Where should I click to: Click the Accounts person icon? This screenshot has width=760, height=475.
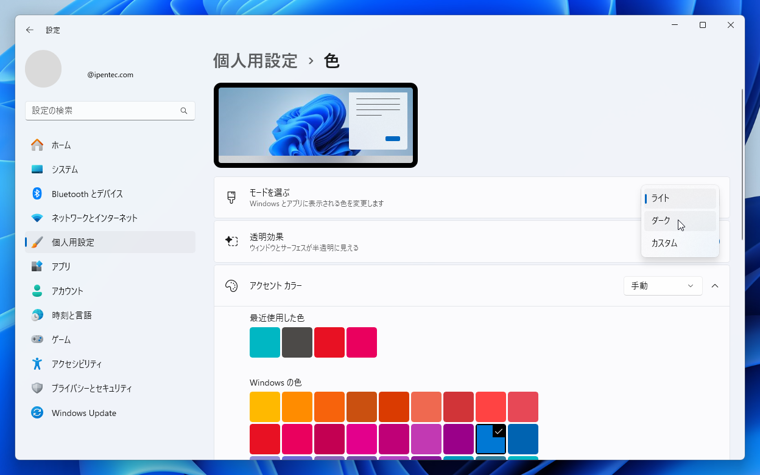pyautogui.click(x=37, y=291)
